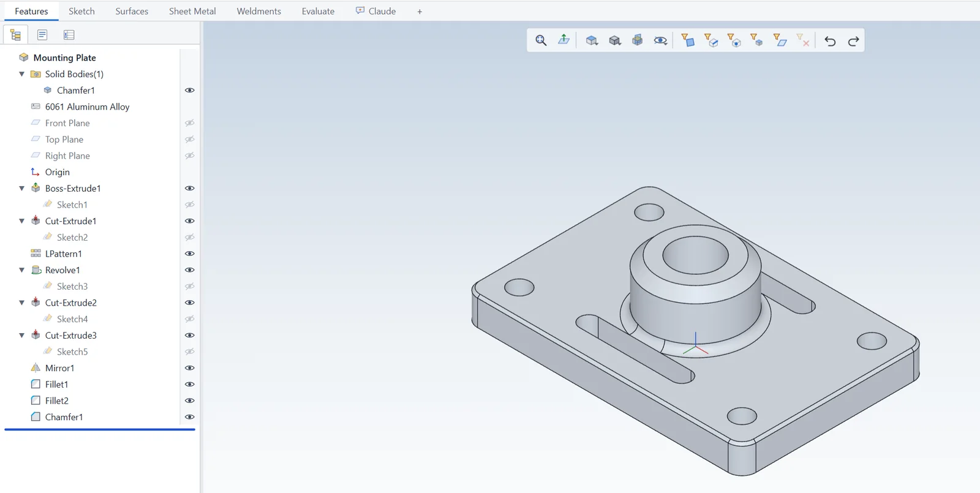Image resolution: width=980 pixels, height=493 pixels.
Task: Collapse the Revolve1 feature node
Action: [22, 270]
